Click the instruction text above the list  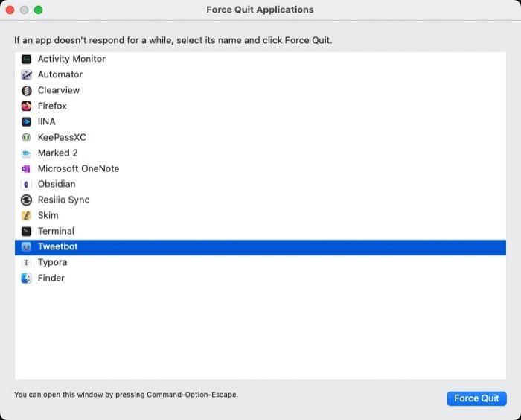click(173, 40)
